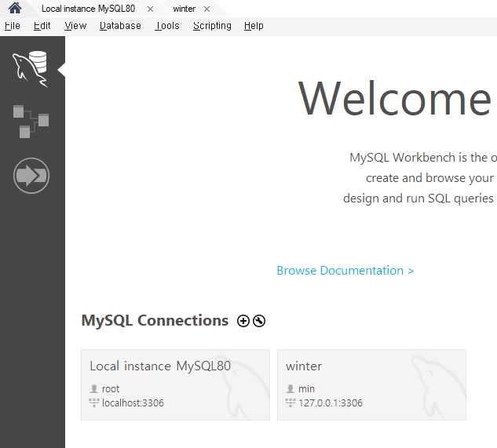Image resolution: width=497 pixels, height=448 pixels.
Task: Open the File menu
Action: tap(13, 26)
